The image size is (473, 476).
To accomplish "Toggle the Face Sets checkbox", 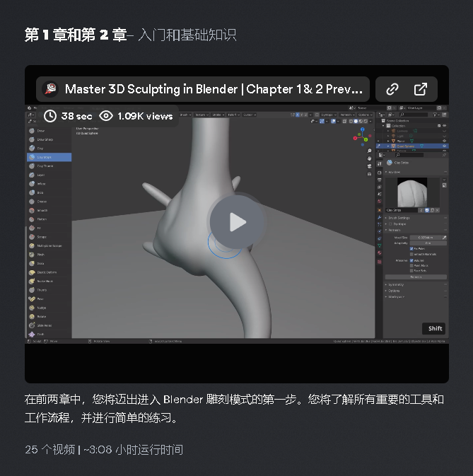I will pos(411,270).
